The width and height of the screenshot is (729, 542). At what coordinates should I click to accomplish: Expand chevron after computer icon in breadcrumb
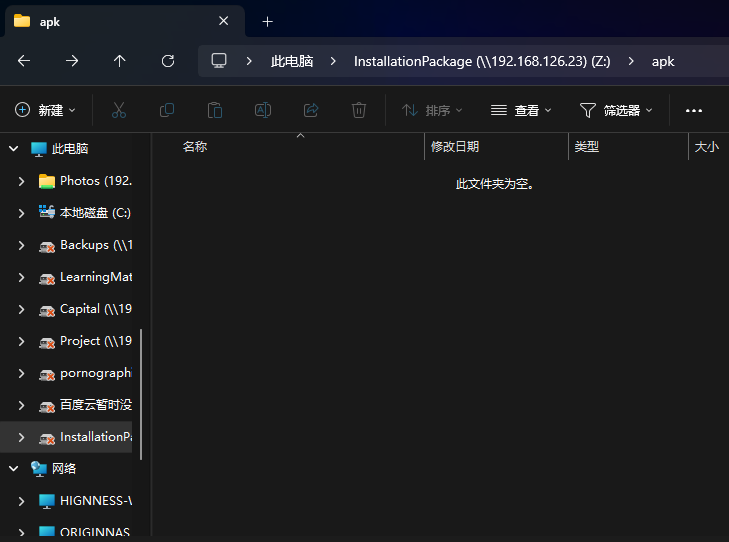point(249,61)
